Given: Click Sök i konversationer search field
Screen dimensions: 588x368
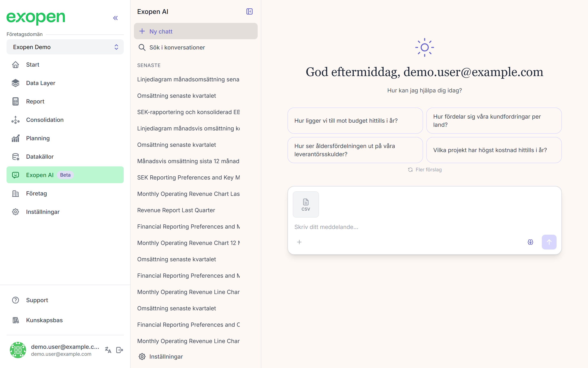Looking at the screenshot, I should (196, 47).
